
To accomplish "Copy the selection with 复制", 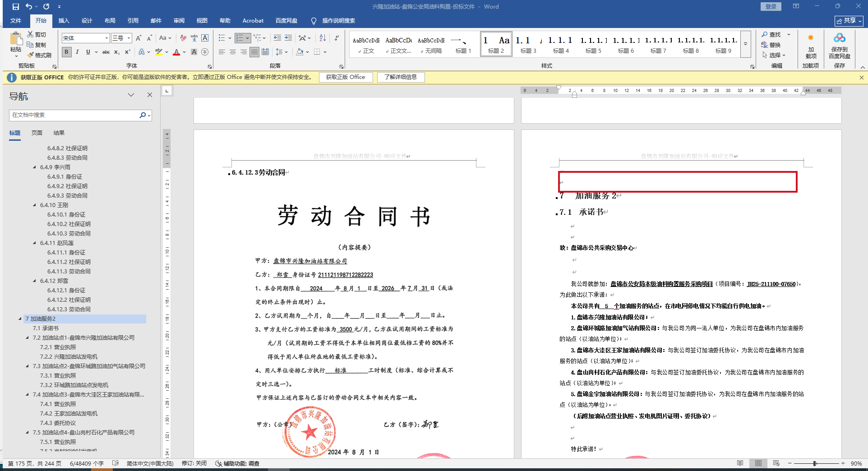I will coord(37,45).
